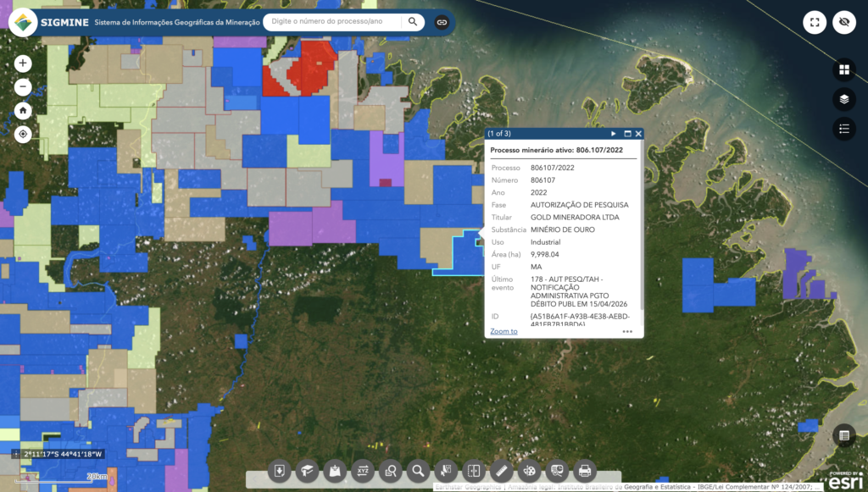Select the 'GOLD MINERADORA LTDA' value
Viewport: 868px width, 492px height.
tap(575, 218)
